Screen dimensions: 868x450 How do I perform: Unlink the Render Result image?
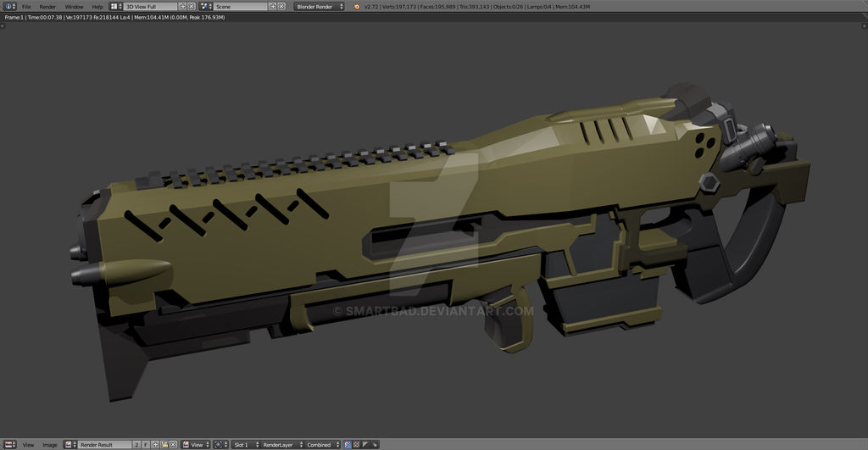coord(173,444)
